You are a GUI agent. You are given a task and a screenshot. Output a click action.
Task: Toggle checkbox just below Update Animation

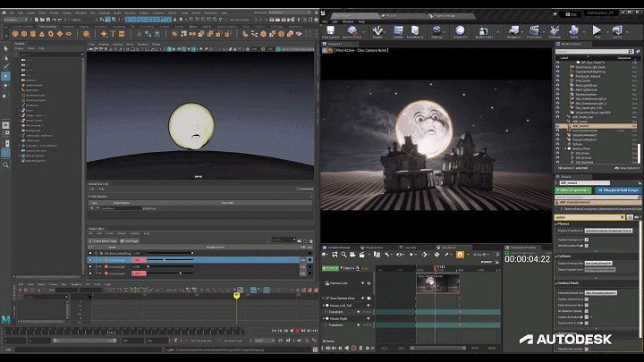click(x=587, y=323)
